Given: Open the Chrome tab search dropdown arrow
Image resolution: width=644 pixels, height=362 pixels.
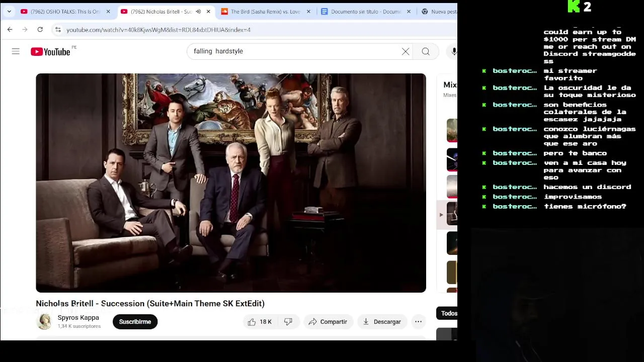Looking at the screenshot, I should [x=9, y=12].
